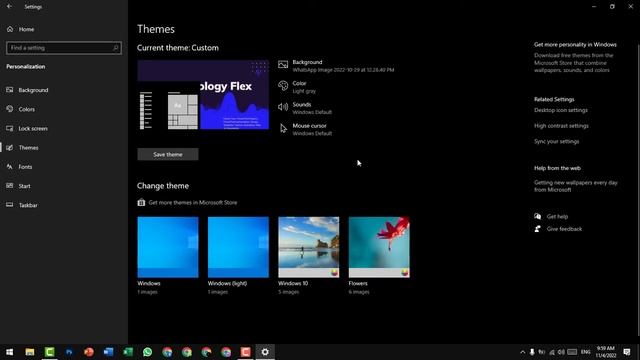The image size is (640, 360).
Task: Open Start personalization settings
Action: pos(64,186)
